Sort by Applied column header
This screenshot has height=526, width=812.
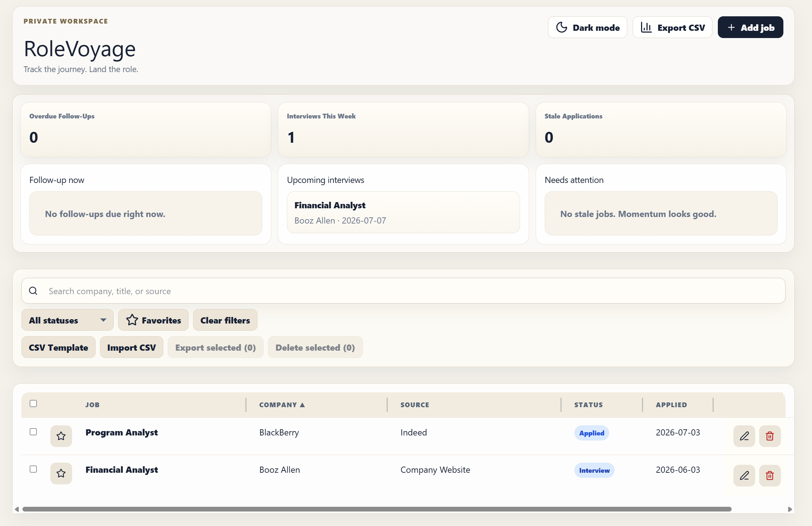click(671, 405)
